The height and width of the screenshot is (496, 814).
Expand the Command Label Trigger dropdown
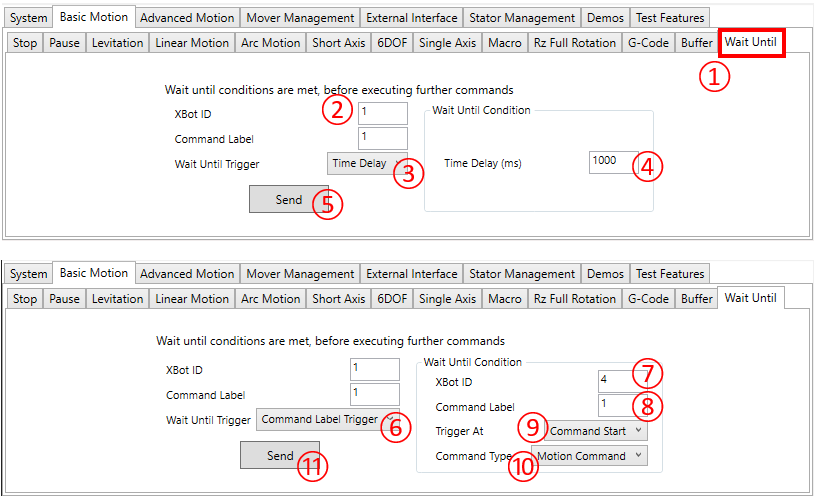pyautogui.click(x=328, y=420)
